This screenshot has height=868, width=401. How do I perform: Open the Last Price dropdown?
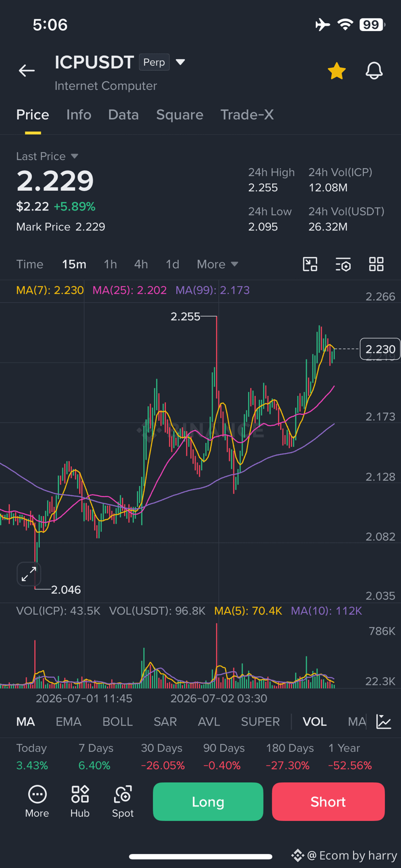pos(47,156)
